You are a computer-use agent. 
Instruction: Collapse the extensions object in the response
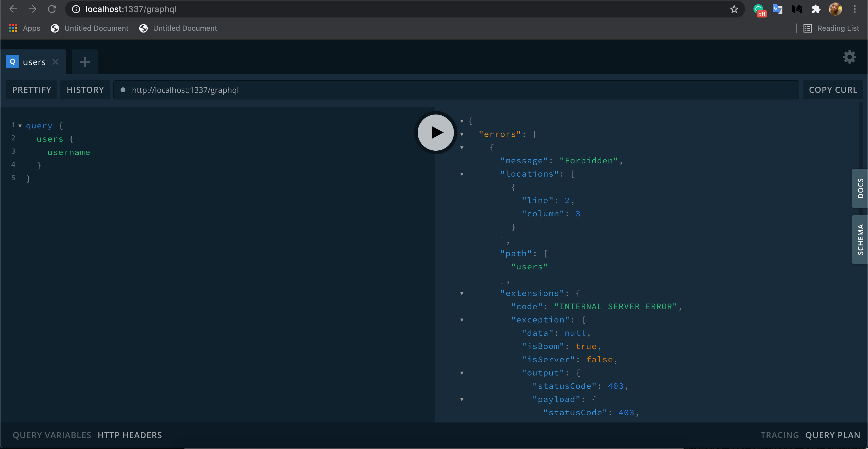(462, 294)
